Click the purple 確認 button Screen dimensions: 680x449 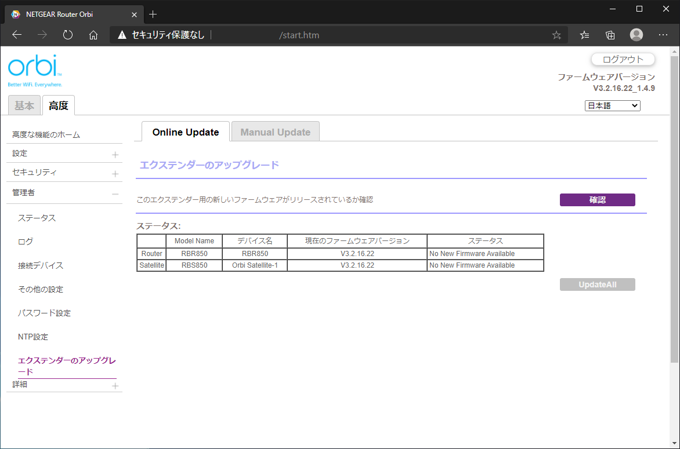[597, 200]
